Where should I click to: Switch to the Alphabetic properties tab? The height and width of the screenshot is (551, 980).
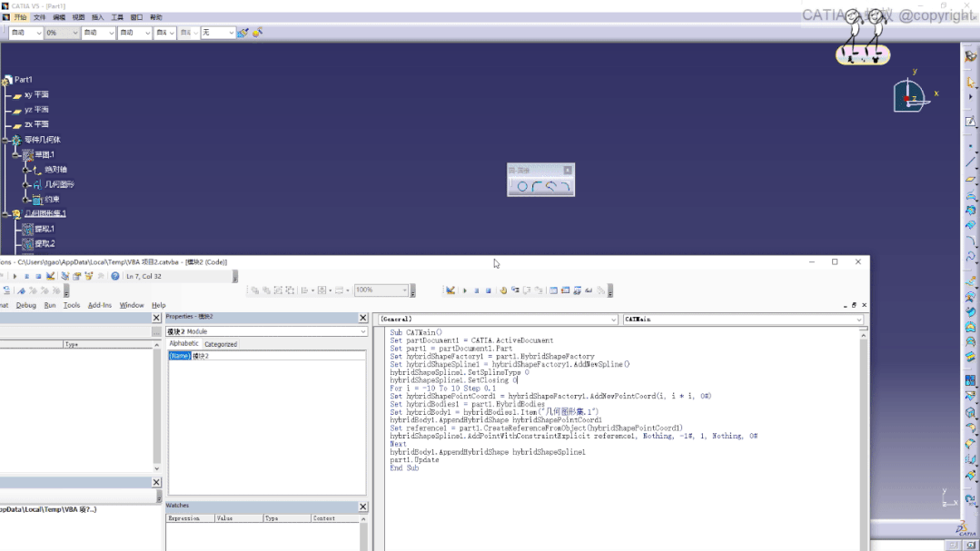(x=183, y=344)
